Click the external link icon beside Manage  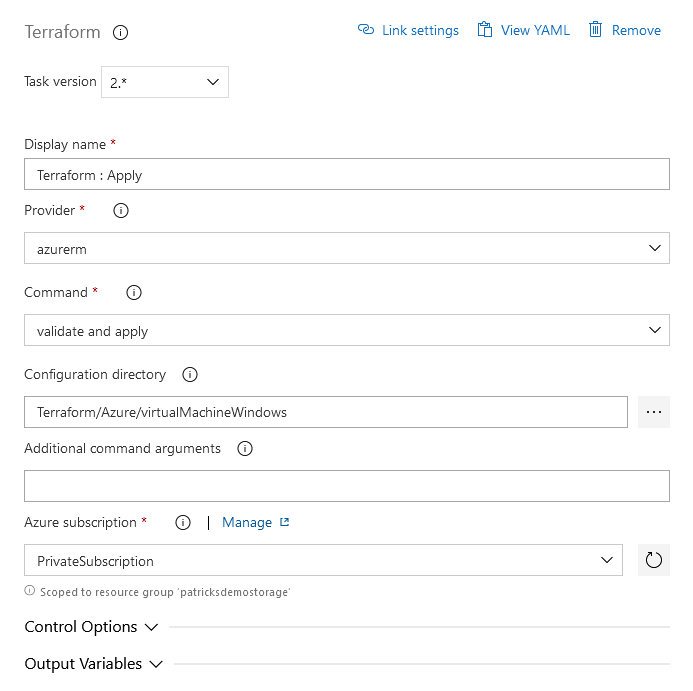click(285, 522)
